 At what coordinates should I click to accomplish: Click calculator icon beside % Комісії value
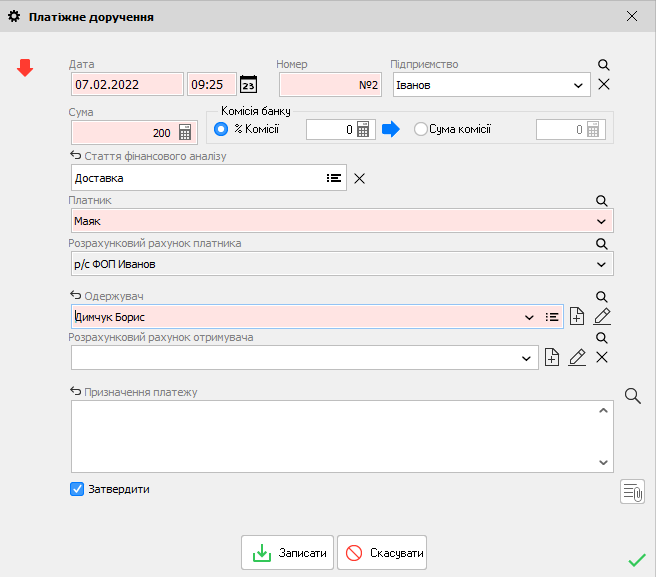pyautogui.click(x=363, y=129)
